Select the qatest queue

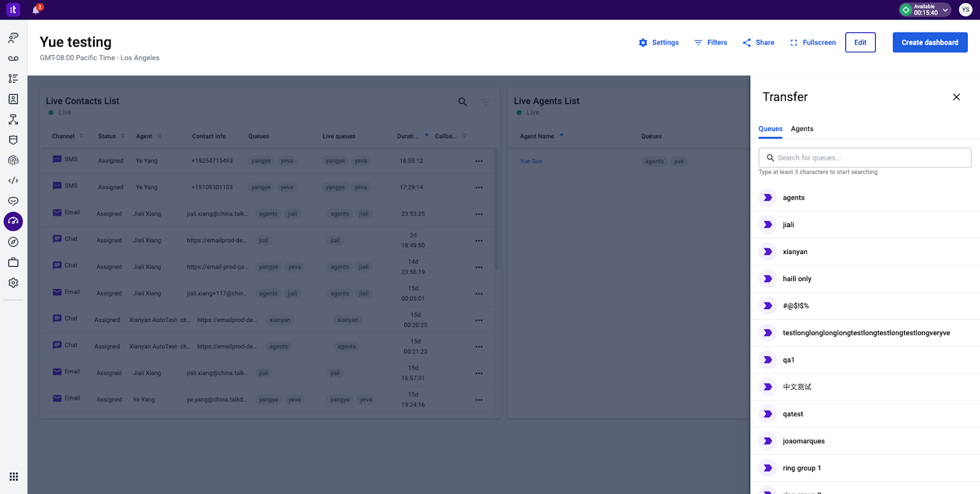[865, 414]
